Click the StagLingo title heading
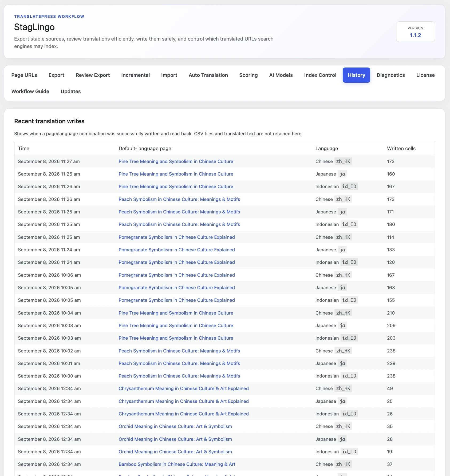Viewport: 450px width, 476px height. [34, 27]
